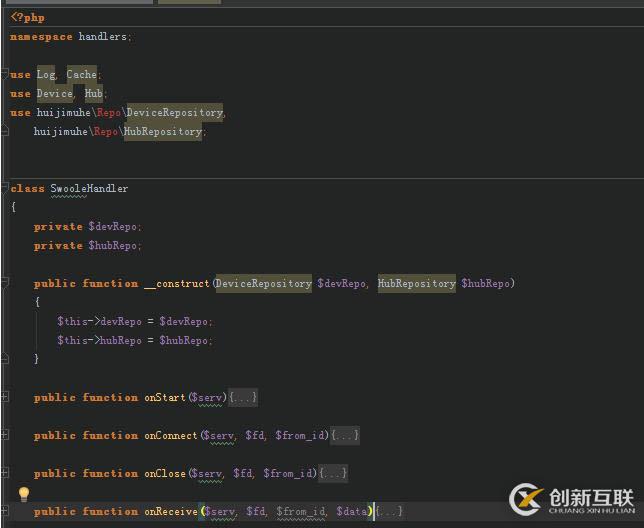The height and width of the screenshot is (528, 644).
Task: Click DeviceRepository in the use statement
Action: click(x=174, y=113)
